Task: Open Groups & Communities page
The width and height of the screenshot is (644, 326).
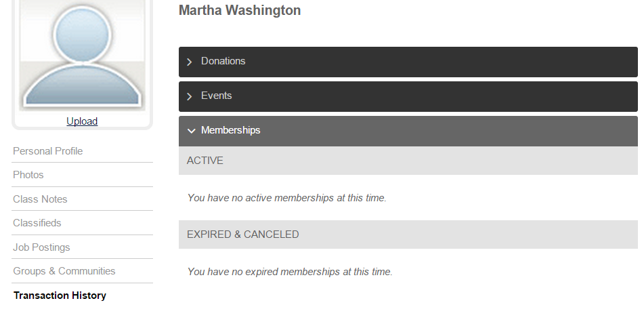Action: click(64, 271)
